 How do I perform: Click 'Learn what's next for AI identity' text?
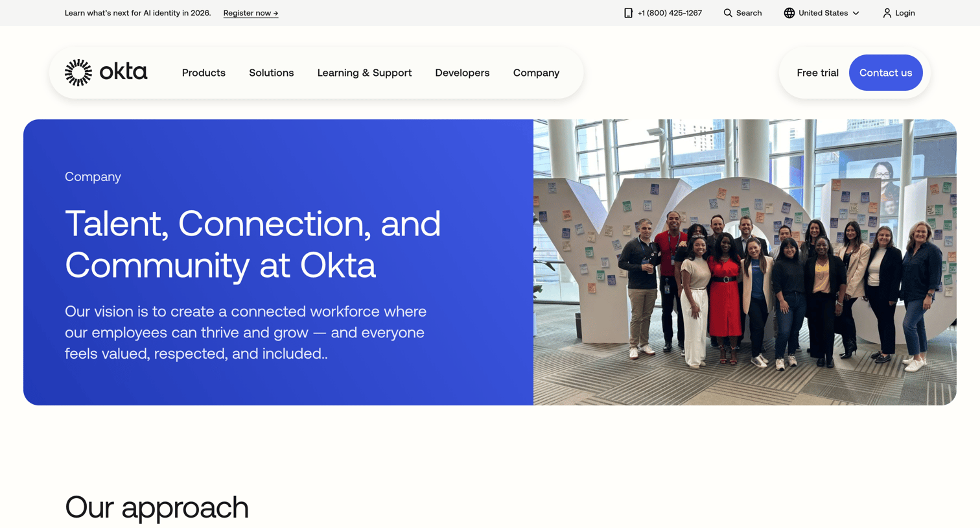(137, 13)
